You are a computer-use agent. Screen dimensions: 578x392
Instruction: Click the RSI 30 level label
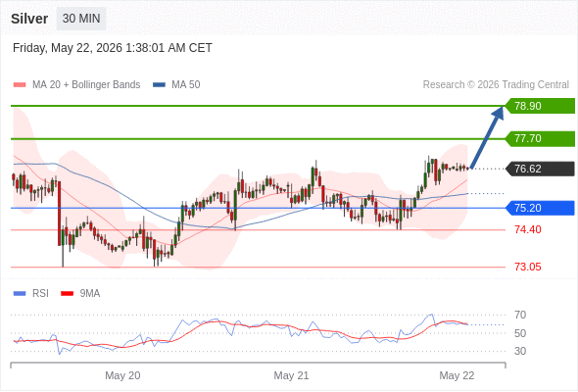[x=520, y=351]
